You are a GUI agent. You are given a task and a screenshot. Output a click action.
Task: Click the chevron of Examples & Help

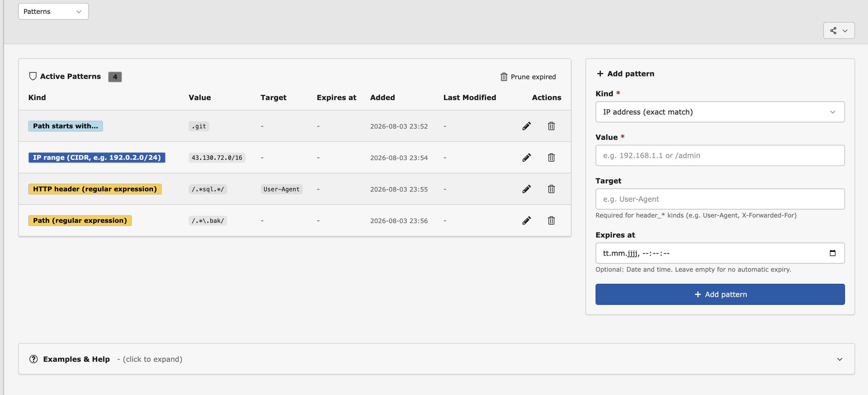click(x=839, y=359)
